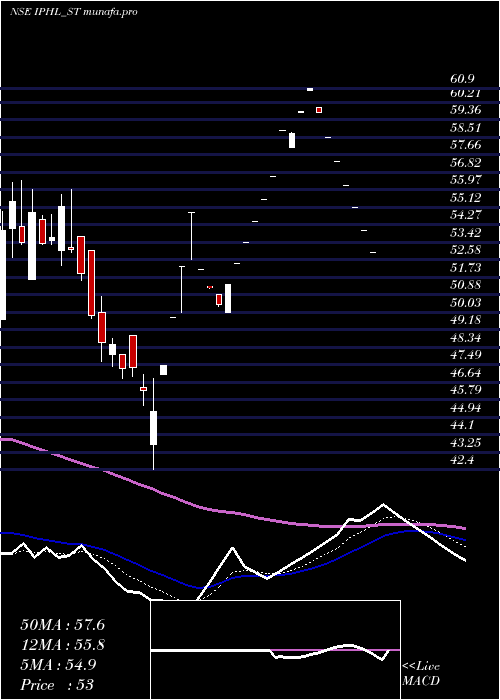Click the 46.64 price level label

(465, 373)
